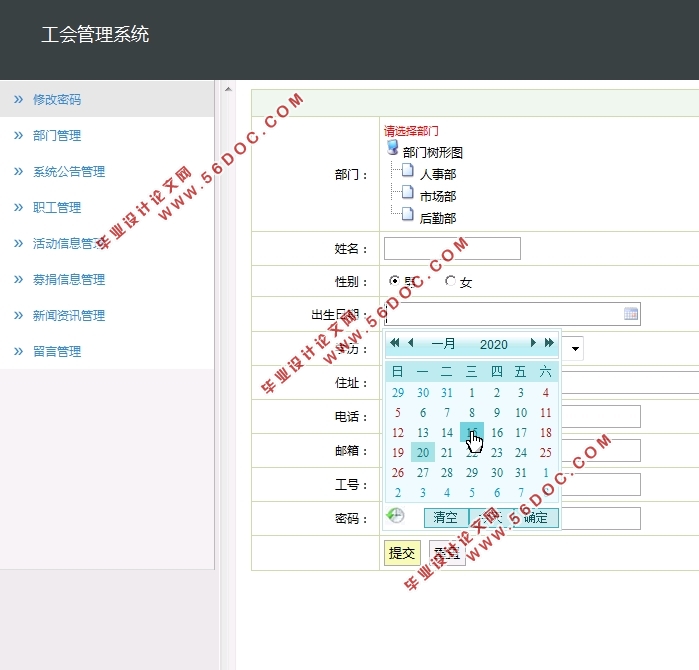Open year selector showing 2020

493,344
